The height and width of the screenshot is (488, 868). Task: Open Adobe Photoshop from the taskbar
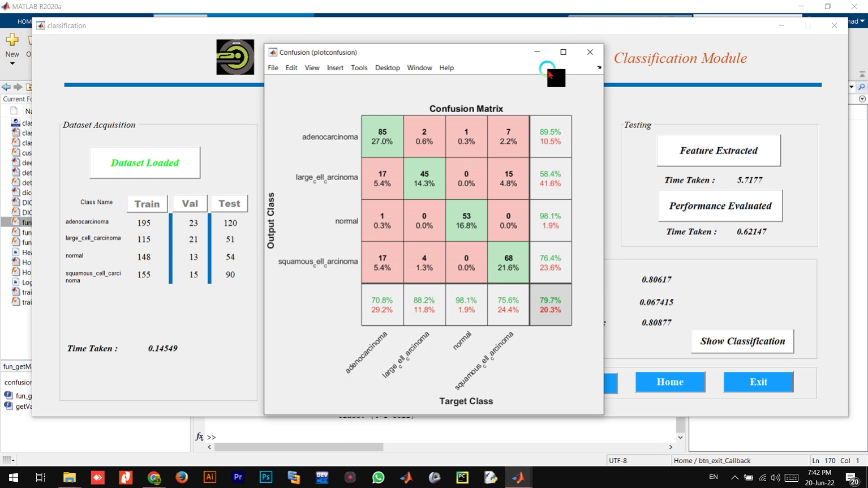coord(265,477)
